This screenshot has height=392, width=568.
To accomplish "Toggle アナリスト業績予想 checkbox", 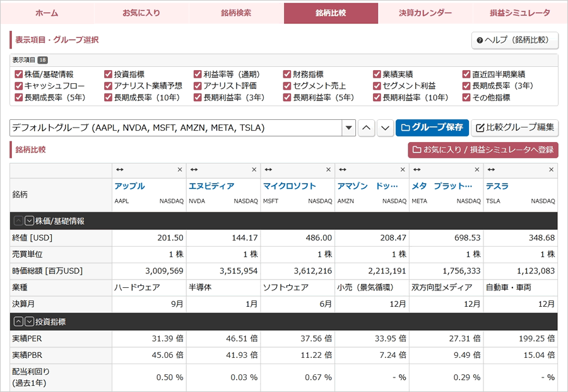I will tap(108, 86).
